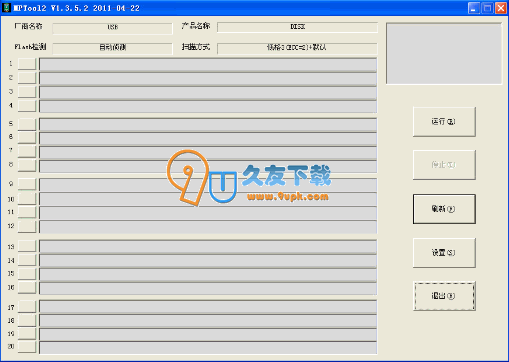This screenshot has width=509, height=362.
Task: Close the MPTool2 window
Action: [x=500, y=8]
